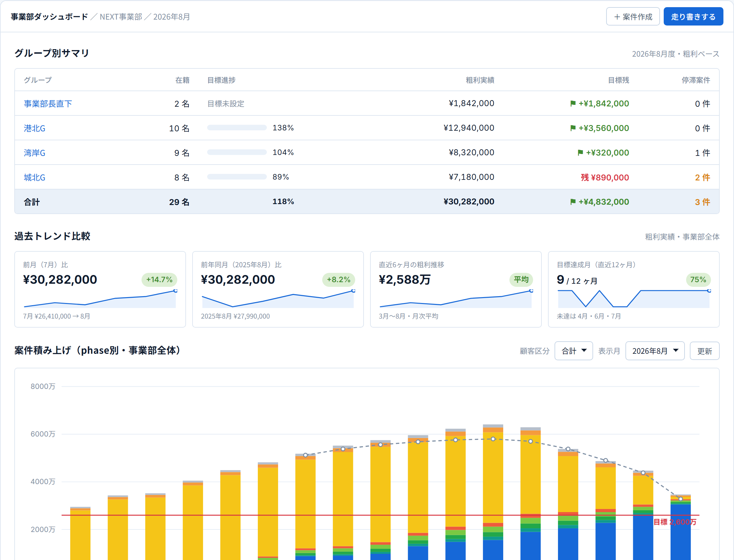Click the +8.2% badge on 前年同月比 card
The width and height of the screenshot is (734, 560).
point(338,279)
